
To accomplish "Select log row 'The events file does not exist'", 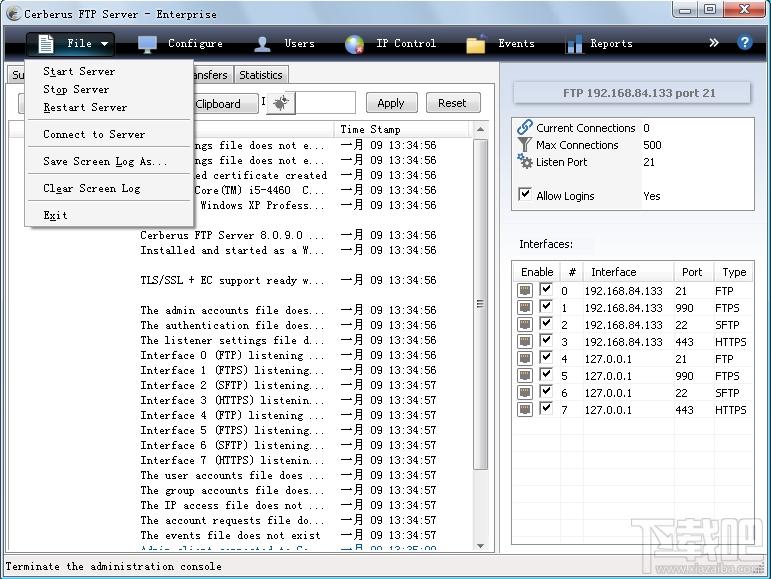I will (240, 535).
